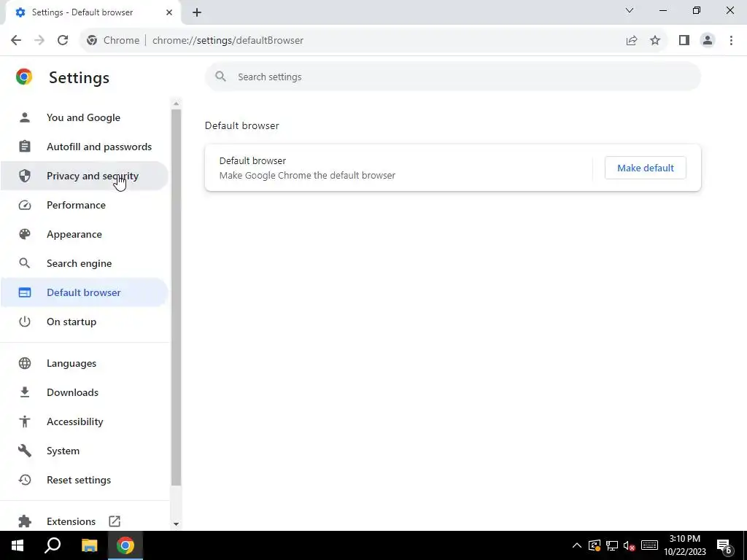Go to Privacy and security
The width and height of the screenshot is (747, 560).
tap(85, 176)
